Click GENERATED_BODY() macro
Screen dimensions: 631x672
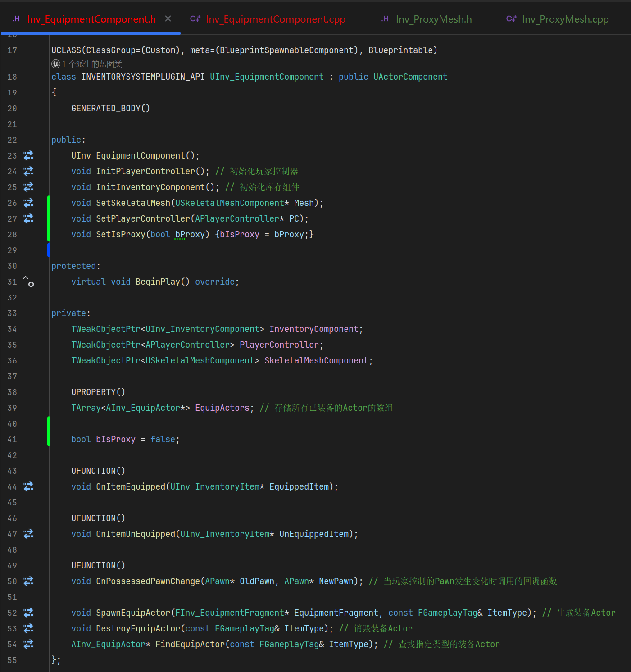[x=111, y=108]
